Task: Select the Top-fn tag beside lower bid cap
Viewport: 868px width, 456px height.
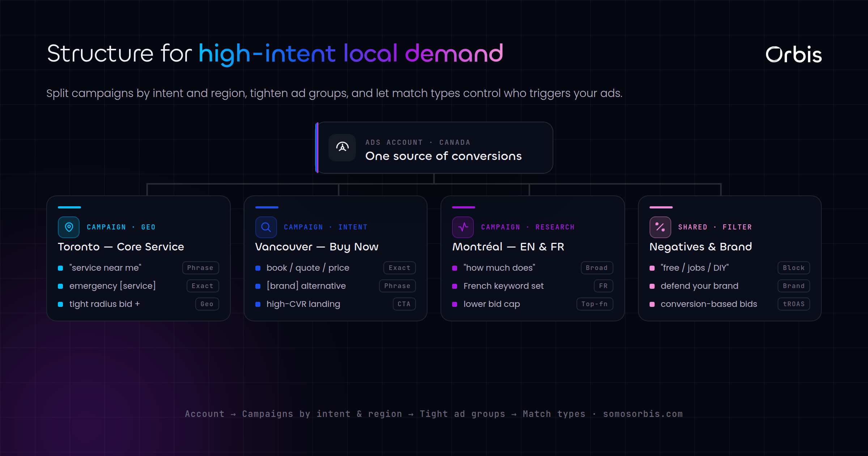Action: pos(595,304)
